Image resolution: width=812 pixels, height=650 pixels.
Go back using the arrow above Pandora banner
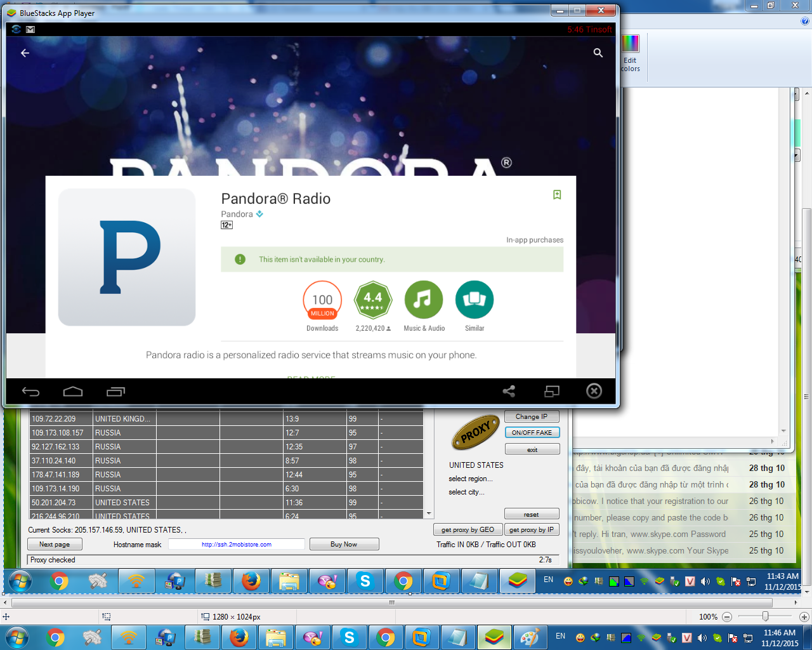tap(25, 53)
